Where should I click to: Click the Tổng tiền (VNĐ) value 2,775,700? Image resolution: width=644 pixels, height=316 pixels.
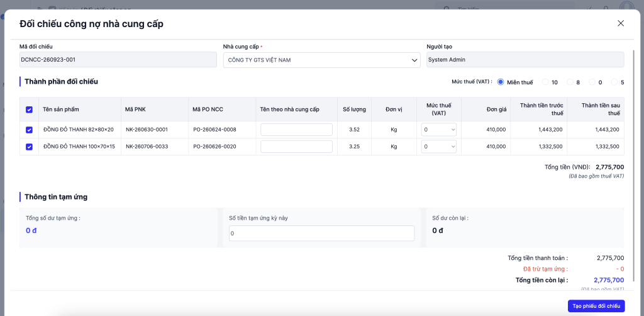pos(610,167)
